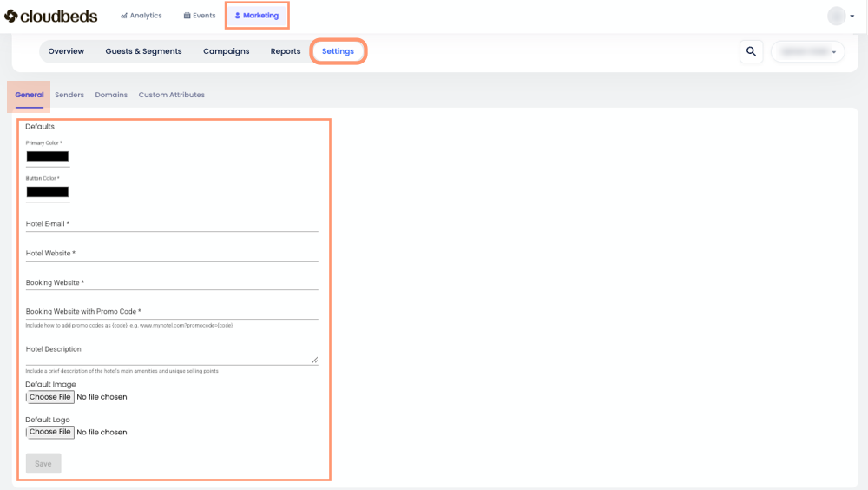This screenshot has height=490, width=868.
Task: Click the Cloudbeds logo
Action: (x=51, y=16)
